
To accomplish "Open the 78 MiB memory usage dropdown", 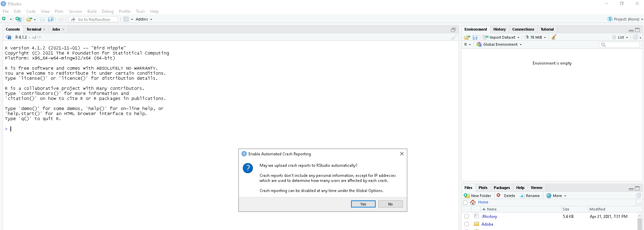I will [535, 37].
